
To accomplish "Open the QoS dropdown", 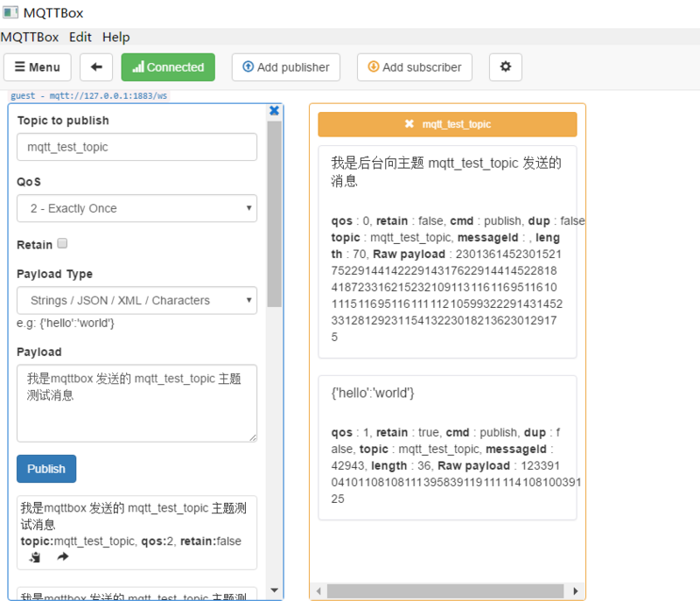I will (x=136, y=208).
